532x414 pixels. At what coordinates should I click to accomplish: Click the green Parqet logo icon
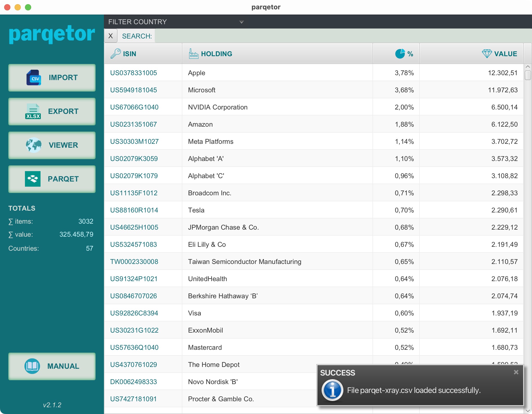tap(33, 179)
